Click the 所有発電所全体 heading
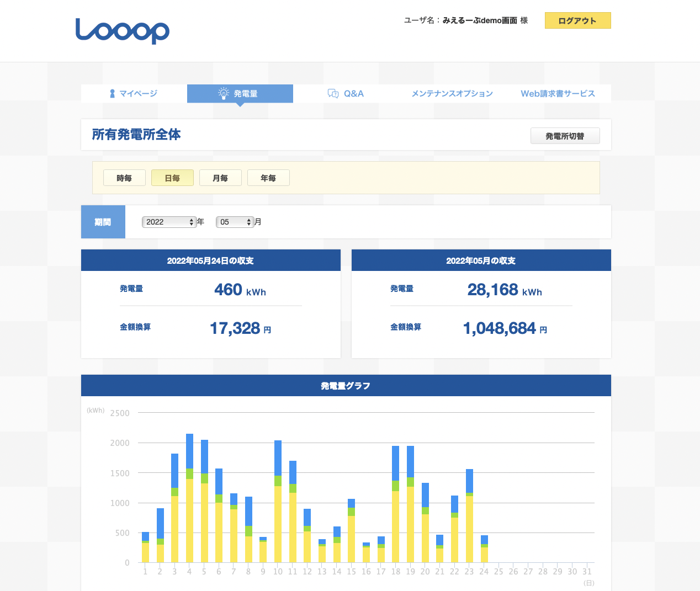The width and height of the screenshot is (700, 591). coord(136,135)
